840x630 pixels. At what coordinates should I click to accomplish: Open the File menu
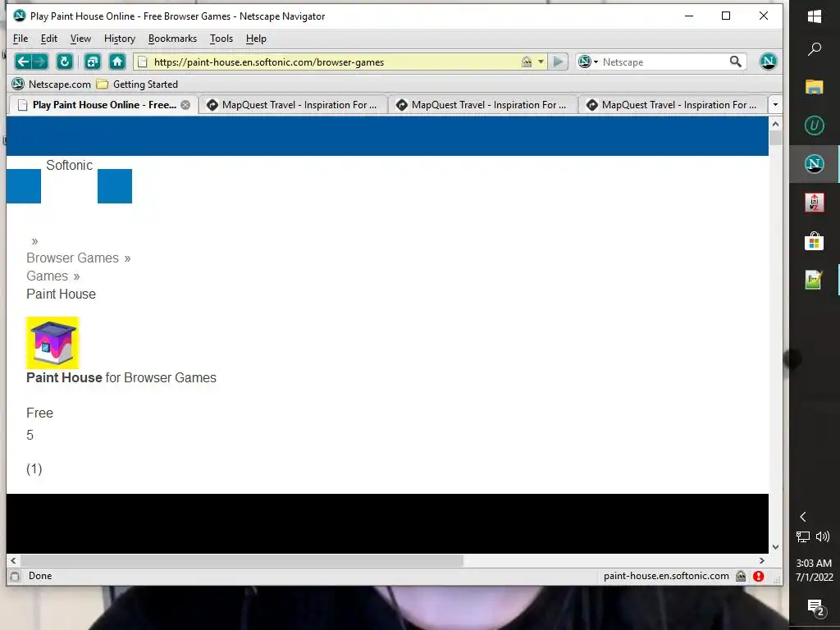tap(21, 39)
